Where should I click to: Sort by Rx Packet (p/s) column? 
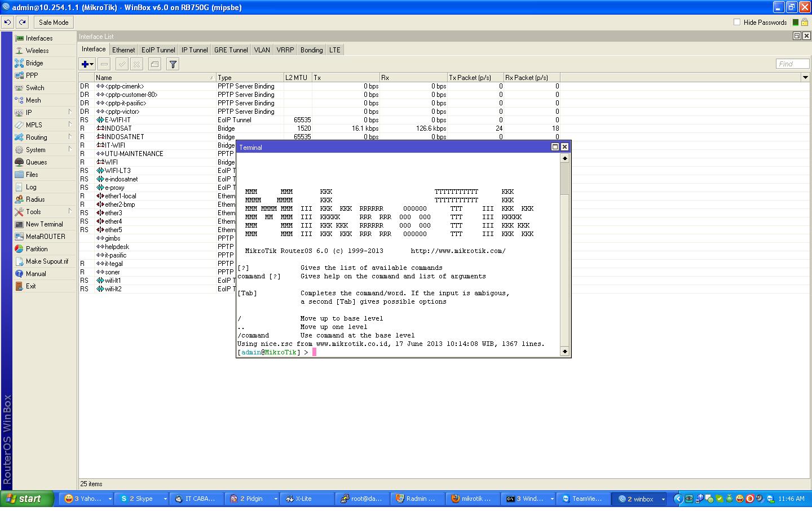point(532,78)
